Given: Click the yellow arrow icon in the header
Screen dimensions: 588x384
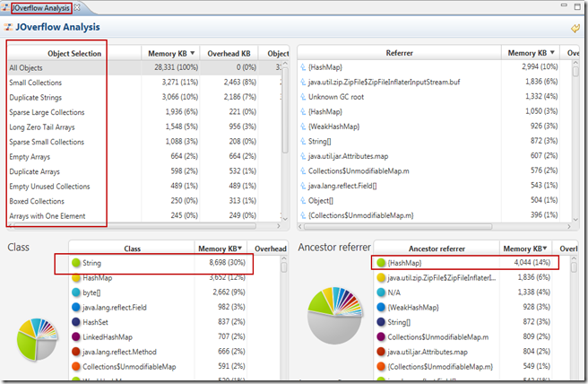Looking at the screenshot, I should point(575,29).
